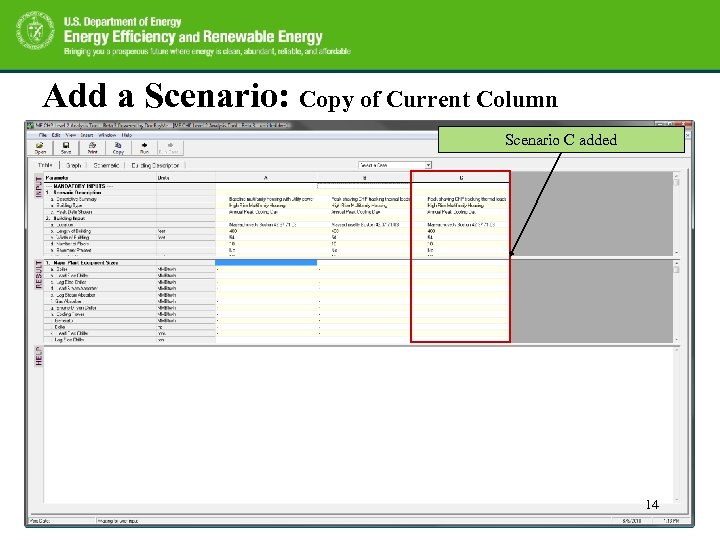This screenshot has width=720, height=540.
Task: Select the scenario A column header
Action: [x=266, y=178]
